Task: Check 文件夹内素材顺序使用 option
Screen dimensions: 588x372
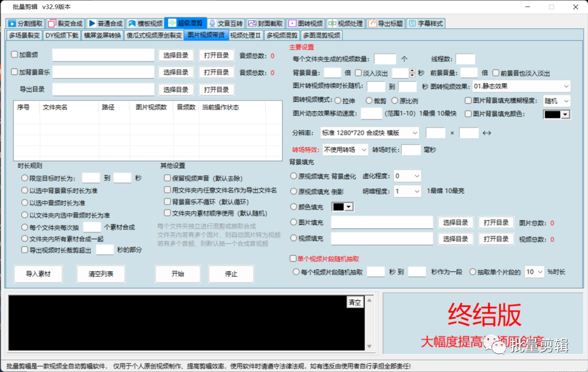Action: pos(167,213)
